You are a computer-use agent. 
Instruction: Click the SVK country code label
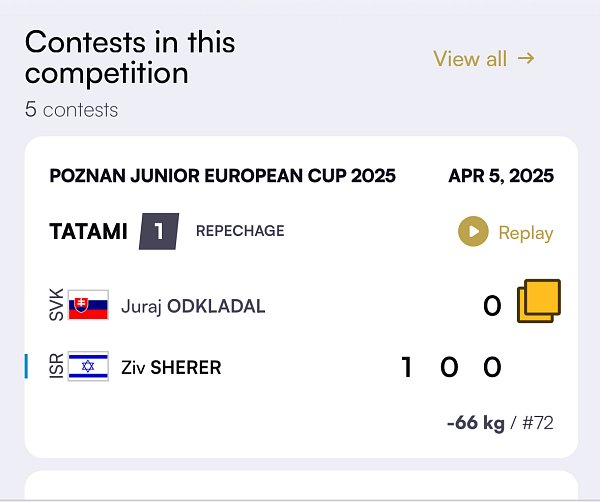57,305
